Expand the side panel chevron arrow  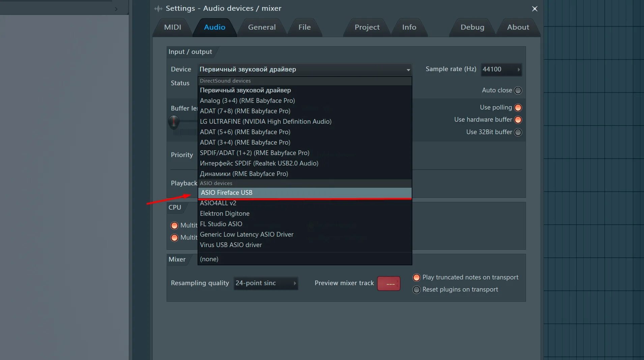tap(116, 9)
